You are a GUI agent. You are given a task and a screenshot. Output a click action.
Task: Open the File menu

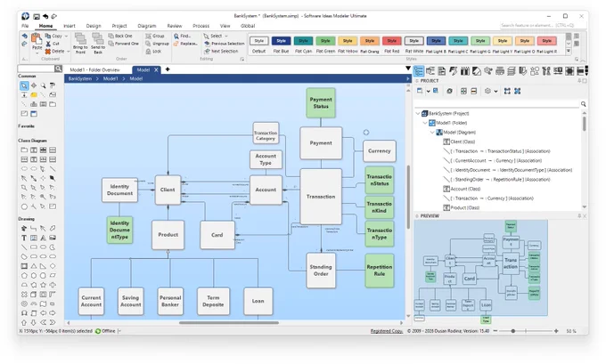(x=25, y=26)
